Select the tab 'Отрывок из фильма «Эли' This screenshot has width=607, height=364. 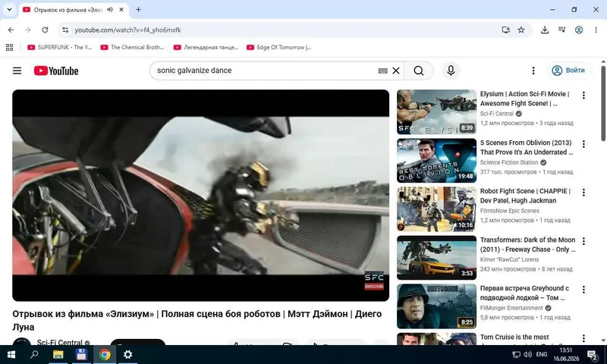pos(68,10)
